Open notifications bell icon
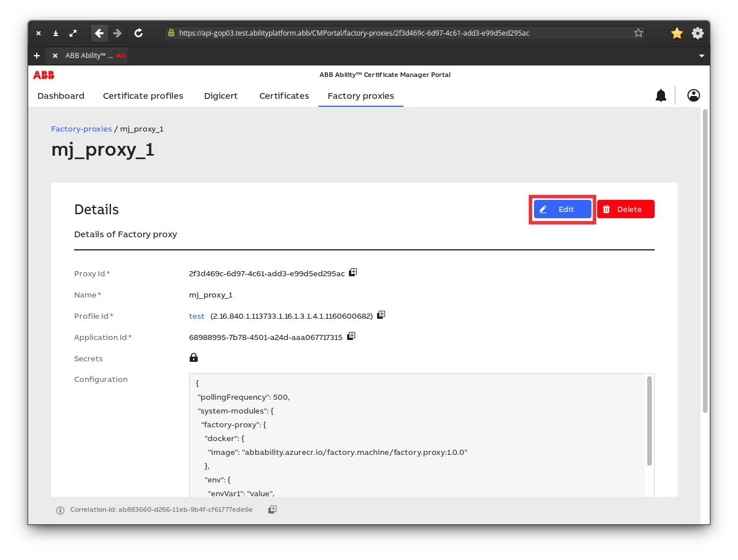The image size is (738, 560). [661, 95]
